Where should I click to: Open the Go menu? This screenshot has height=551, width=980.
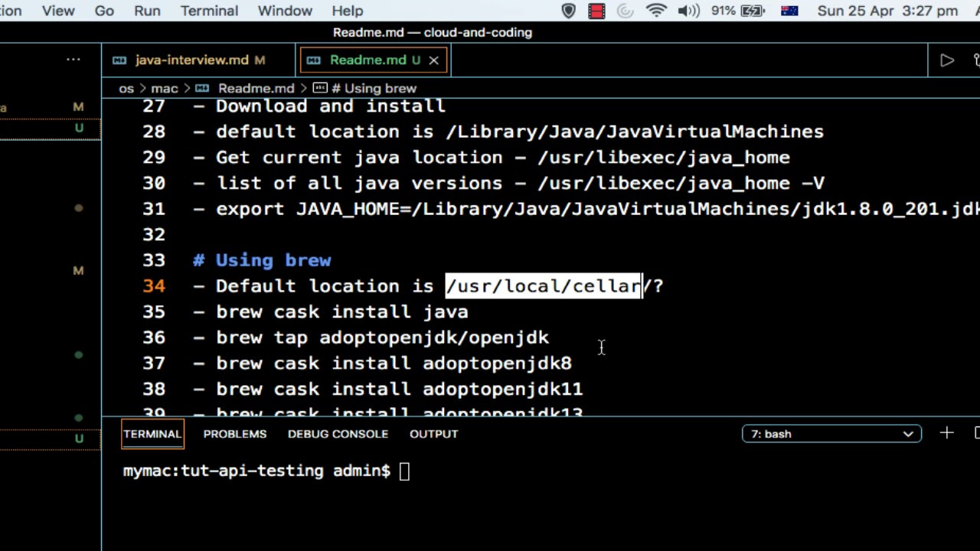104,11
